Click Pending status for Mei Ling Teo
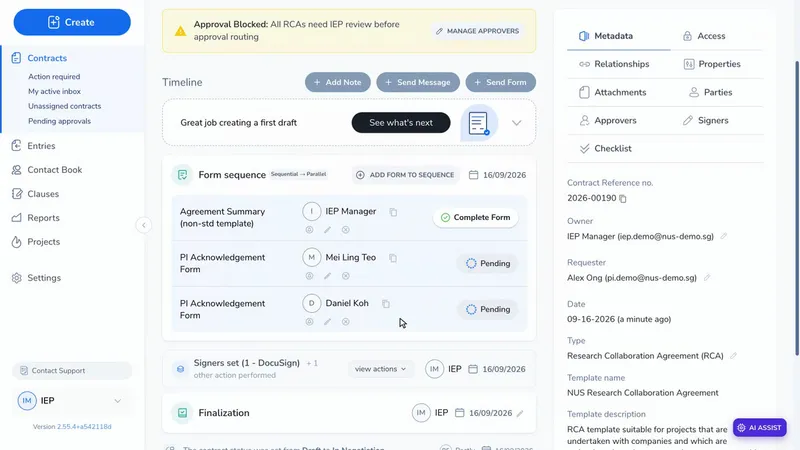The height and width of the screenshot is (450, 800). (488, 263)
